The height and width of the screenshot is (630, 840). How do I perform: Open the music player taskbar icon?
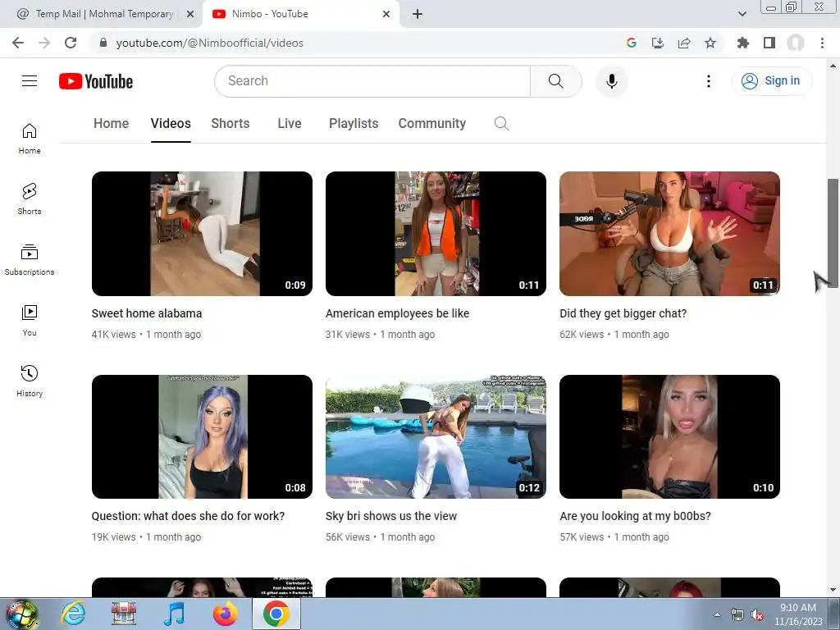(x=174, y=614)
